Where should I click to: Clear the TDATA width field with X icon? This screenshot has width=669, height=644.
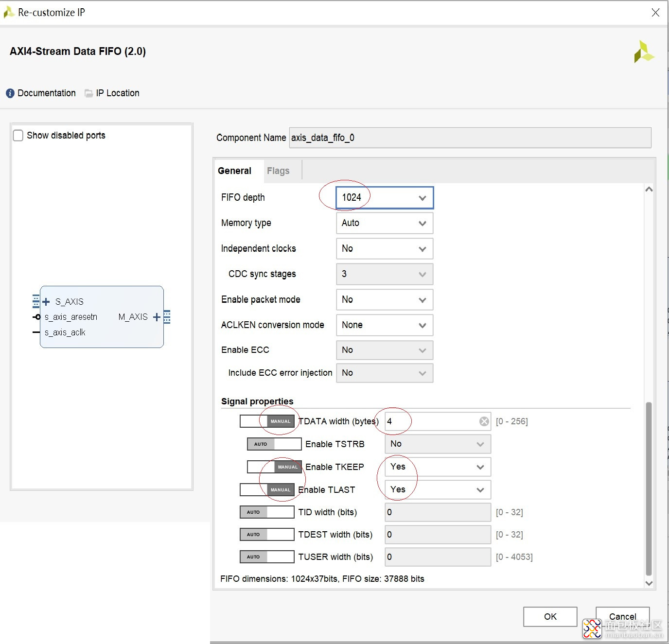pyautogui.click(x=484, y=421)
